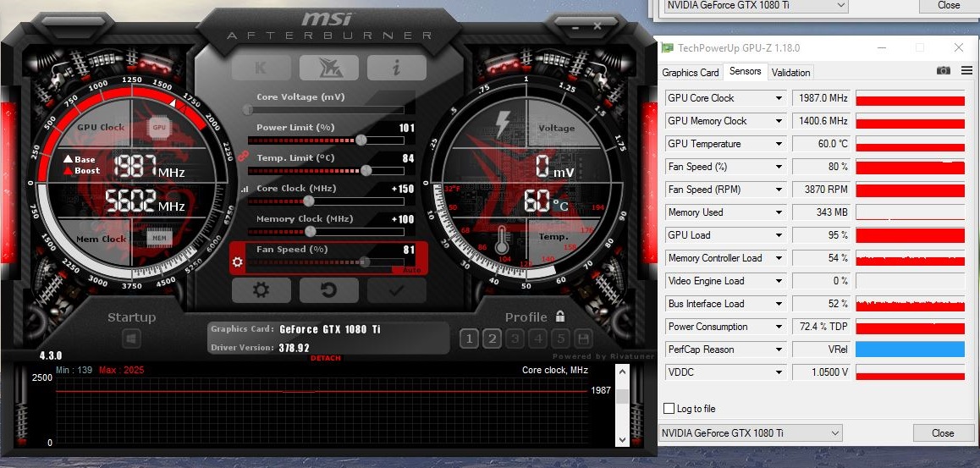Screen dimensions: 980x468
Task: Click the GPU chip icon in clock gauge
Action: [x=159, y=128]
